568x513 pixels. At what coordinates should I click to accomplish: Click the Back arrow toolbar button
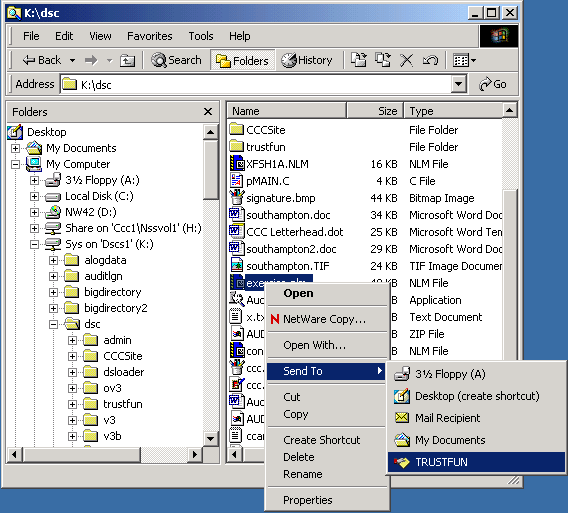pyautogui.click(x=42, y=60)
